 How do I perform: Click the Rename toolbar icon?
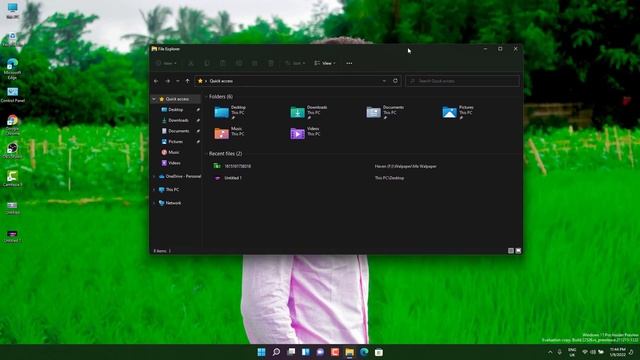click(x=239, y=63)
